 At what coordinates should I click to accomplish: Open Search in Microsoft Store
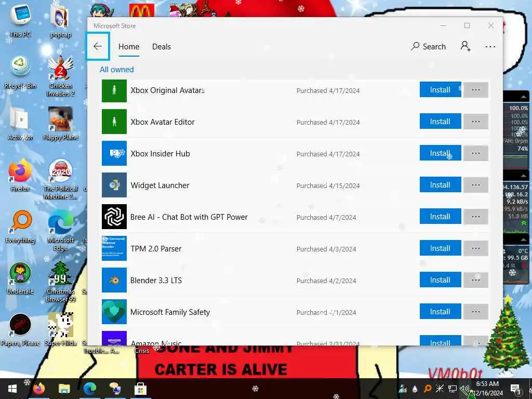tap(428, 46)
